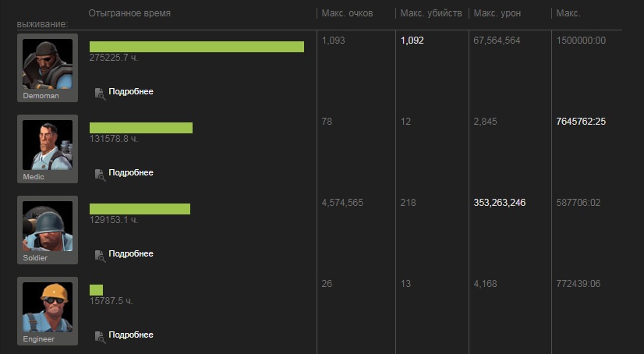Click playtime value 129153.1 ч.
Screen dimensions: 644x354
pyautogui.click(x=114, y=220)
